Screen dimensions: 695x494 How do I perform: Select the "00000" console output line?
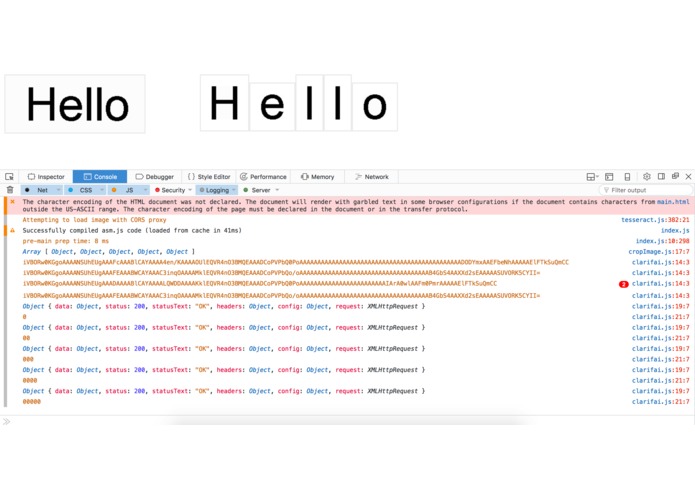(x=31, y=402)
